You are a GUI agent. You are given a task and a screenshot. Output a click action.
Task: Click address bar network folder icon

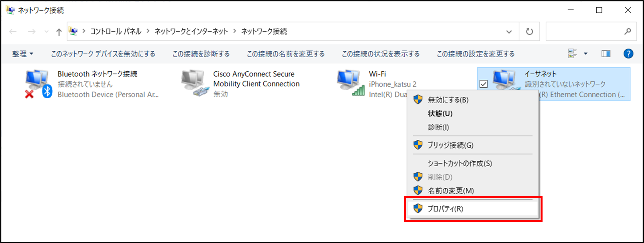coord(73,31)
